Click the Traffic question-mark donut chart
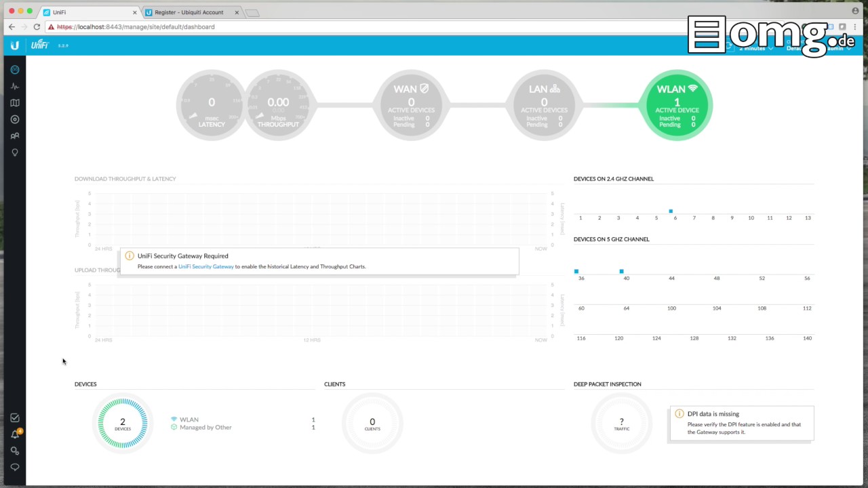The image size is (868, 488). click(x=622, y=423)
